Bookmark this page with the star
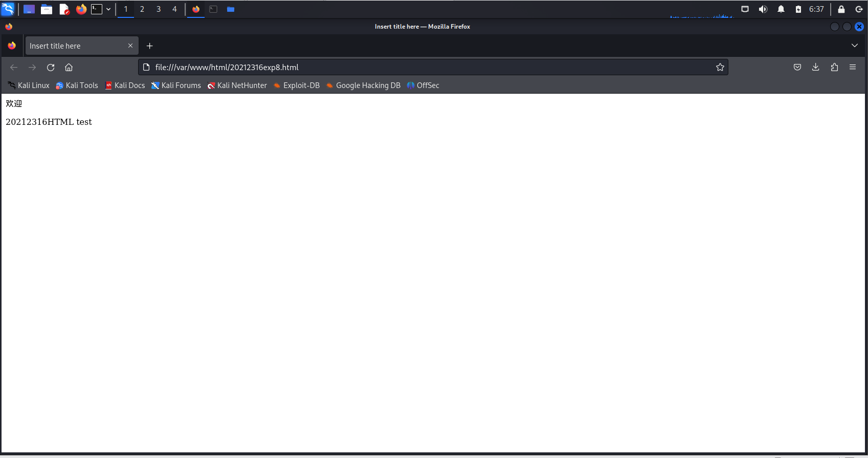The height and width of the screenshot is (458, 868). click(720, 67)
